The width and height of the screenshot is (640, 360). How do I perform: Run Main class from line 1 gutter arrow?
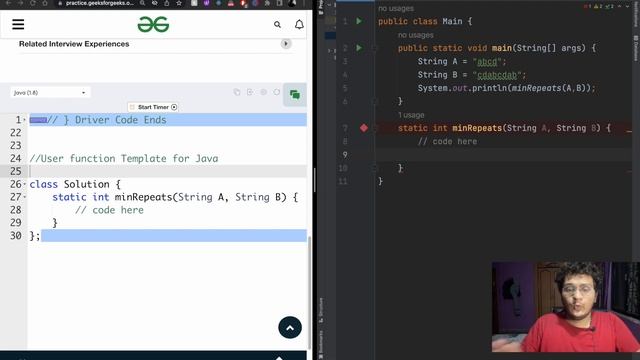(359, 21)
